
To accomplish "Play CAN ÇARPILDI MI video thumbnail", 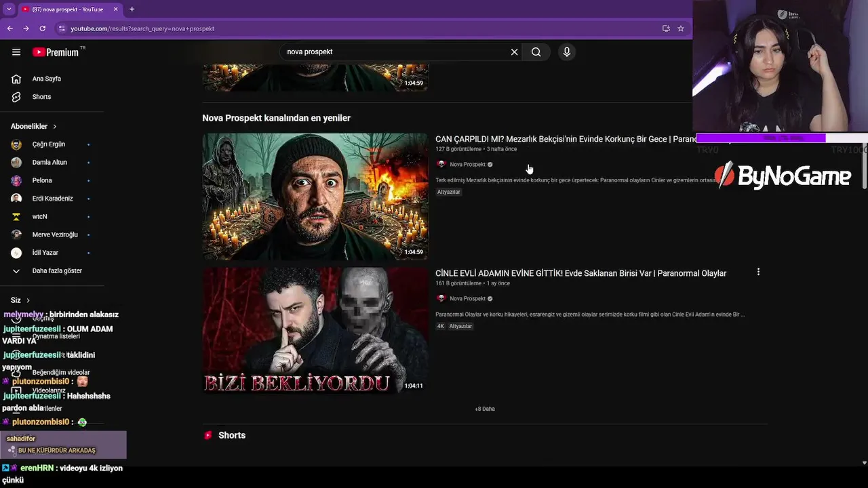I will point(315,197).
